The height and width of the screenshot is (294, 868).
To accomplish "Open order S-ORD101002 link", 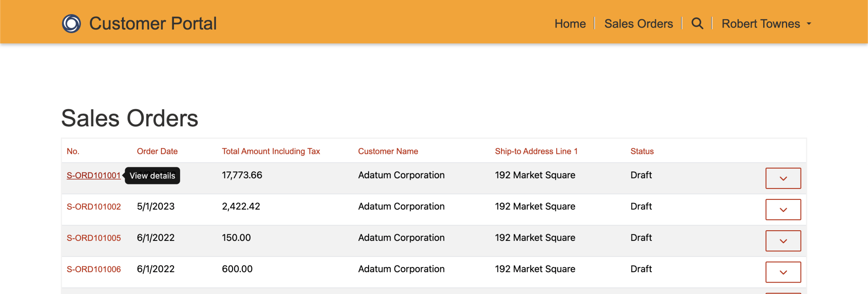I will (x=93, y=207).
